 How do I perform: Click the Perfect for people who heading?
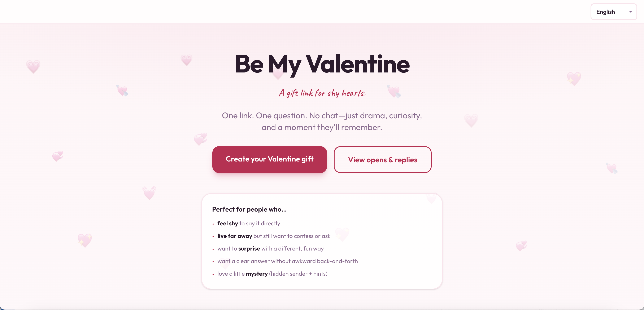pyautogui.click(x=249, y=209)
